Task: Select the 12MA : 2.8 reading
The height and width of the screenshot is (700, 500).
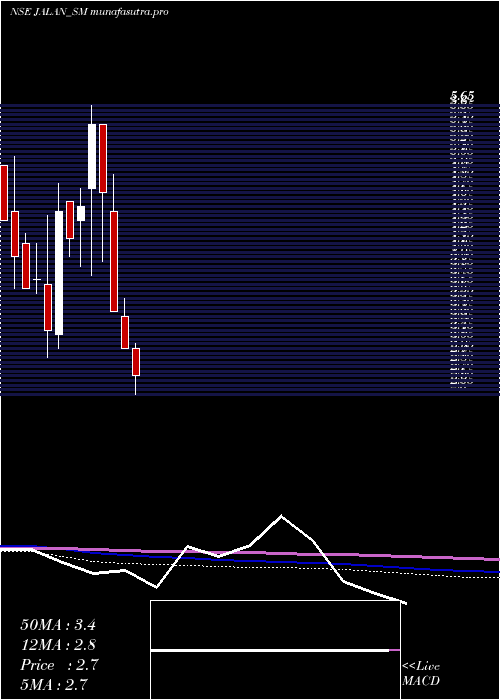Action: (58, 645)
